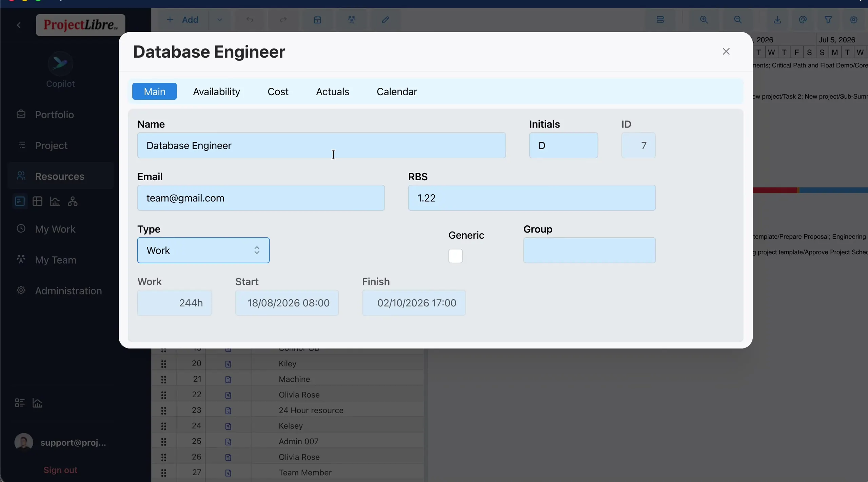
Task: Switch to the Cost tab
Action: (278, 92)
